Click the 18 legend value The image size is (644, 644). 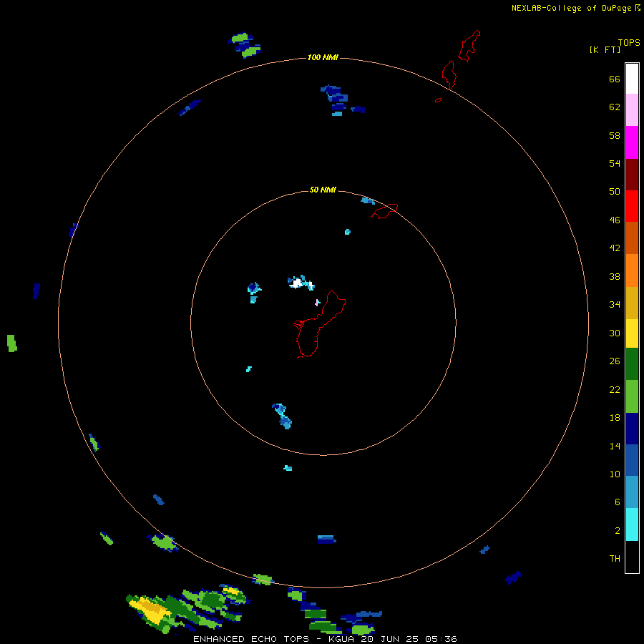615,418
